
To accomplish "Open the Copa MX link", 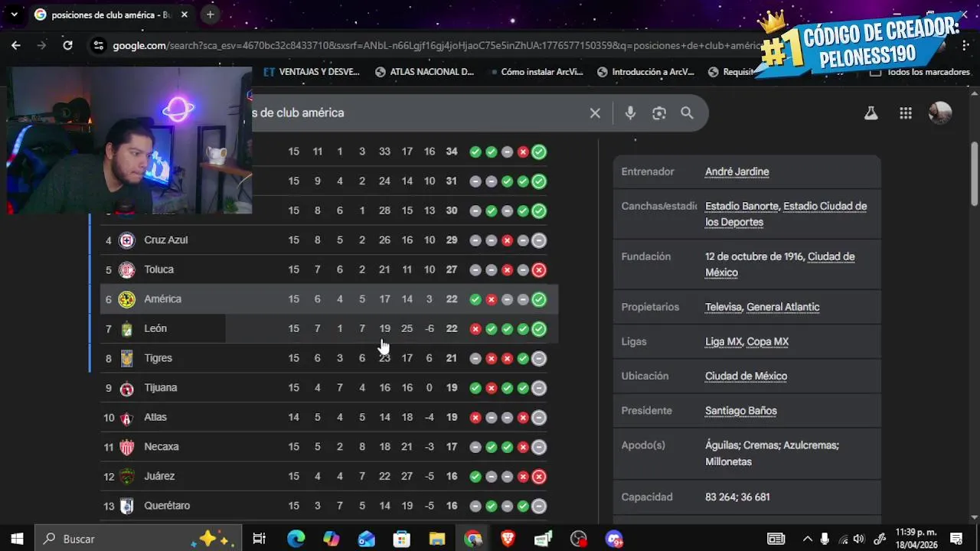I will pyautogui.click(x=768, y=341).
